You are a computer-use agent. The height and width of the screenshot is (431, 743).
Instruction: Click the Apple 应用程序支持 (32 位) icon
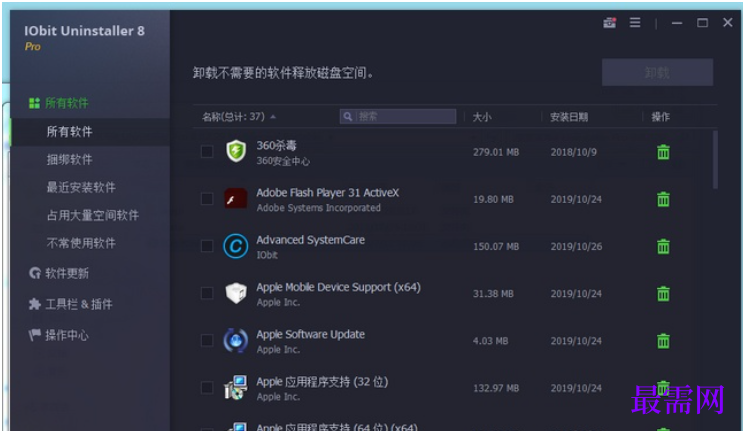tap(236, 387)
